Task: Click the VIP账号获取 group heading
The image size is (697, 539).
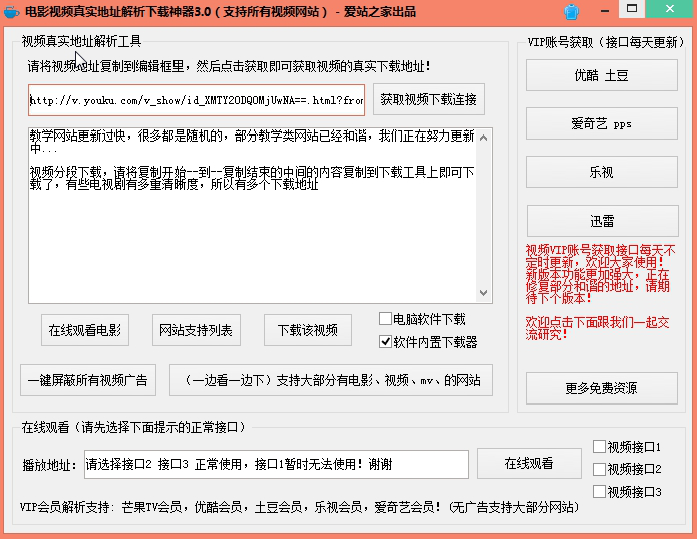Action: pos(606,42)
